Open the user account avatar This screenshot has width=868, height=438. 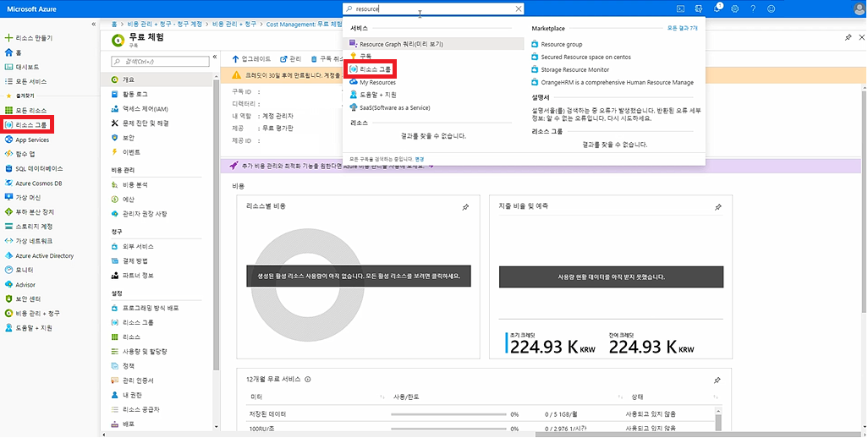859,8
